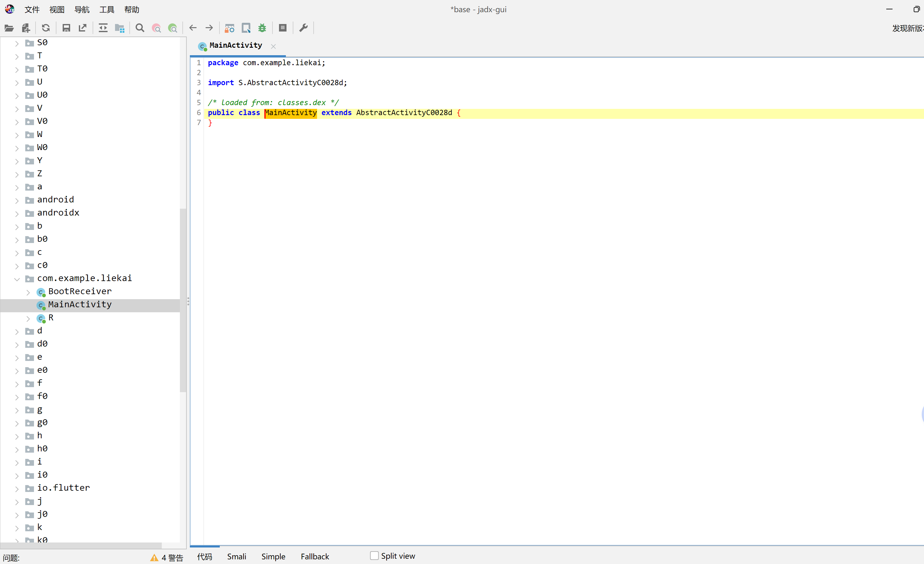Click the save all floppy icon
The width and height of the screenshot is (924, 564).
[x=66, y=28]
